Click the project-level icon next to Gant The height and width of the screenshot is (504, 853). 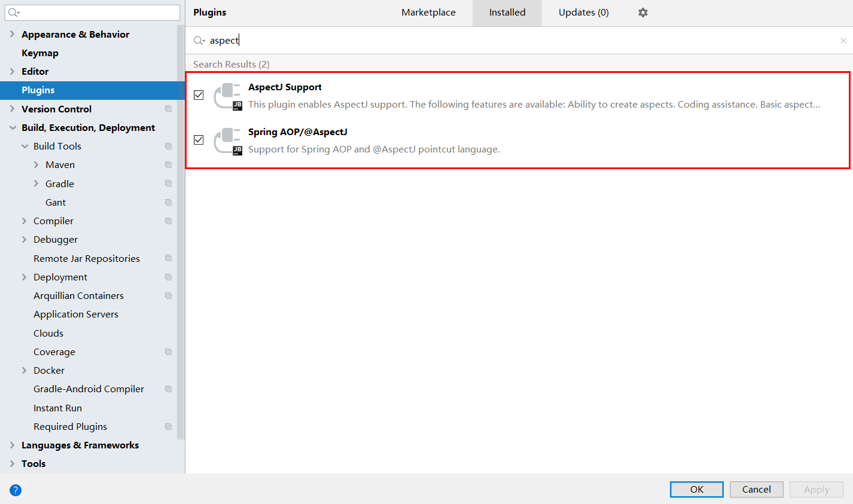[x=168, y=203]
